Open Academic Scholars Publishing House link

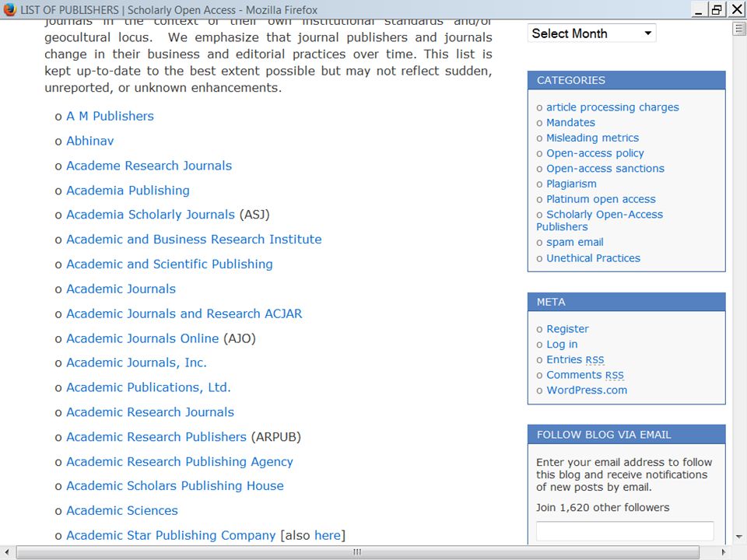[x=175, y=485]
